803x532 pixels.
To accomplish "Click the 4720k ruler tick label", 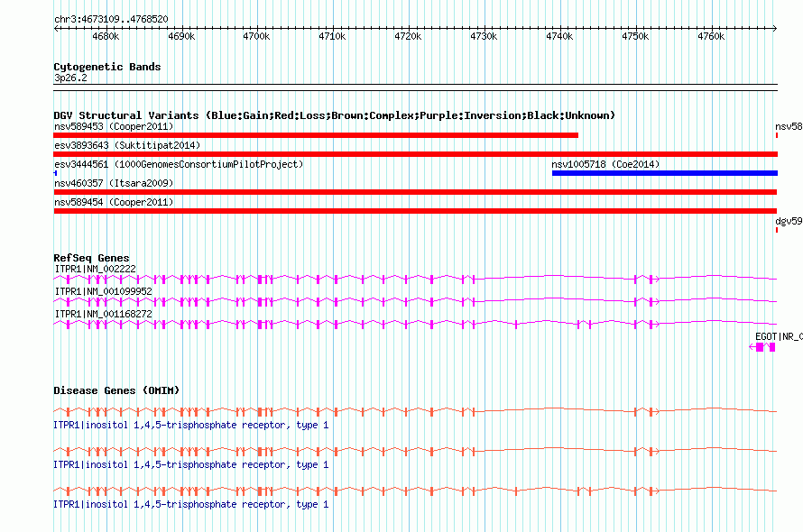I will coord(408,36).
